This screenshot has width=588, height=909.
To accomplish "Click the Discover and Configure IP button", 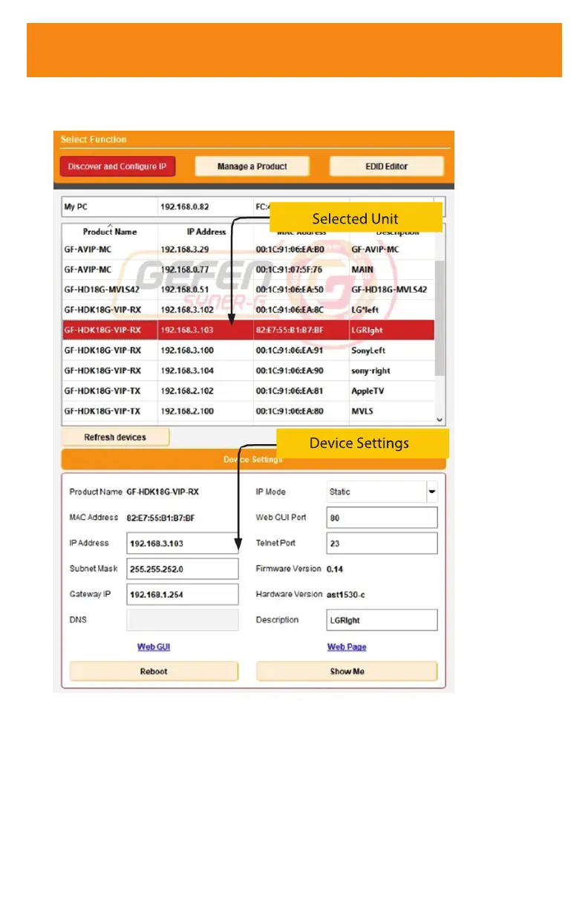I will click(x=117, y=166).
